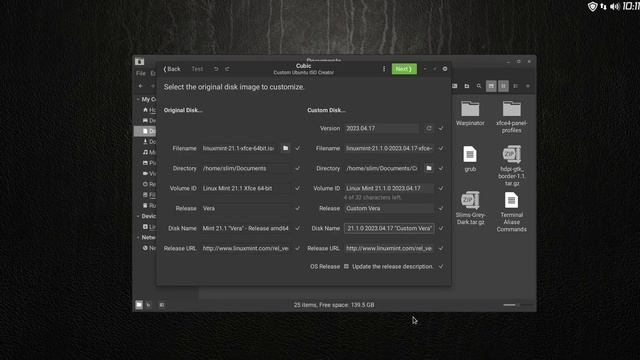The height and width of the screenshot is (360, 640).
Task: Click the redo arrow in Cubic header
Action: (227, 69)
